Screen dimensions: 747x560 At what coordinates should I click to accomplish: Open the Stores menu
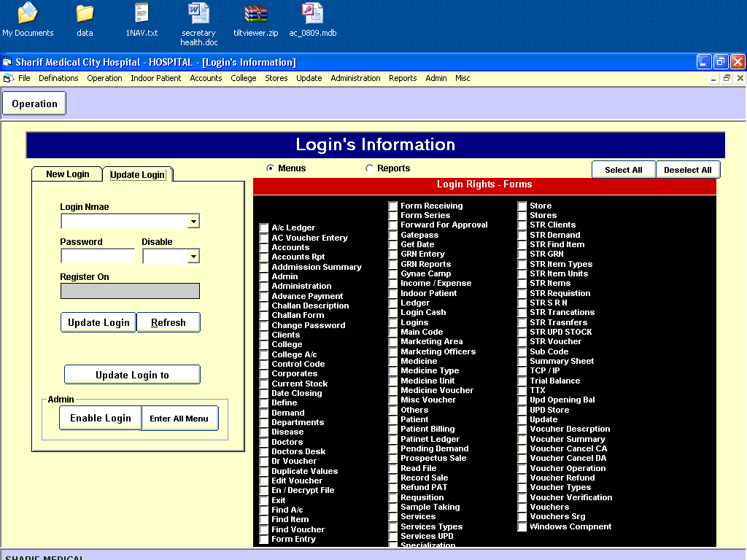coord(276,78)
